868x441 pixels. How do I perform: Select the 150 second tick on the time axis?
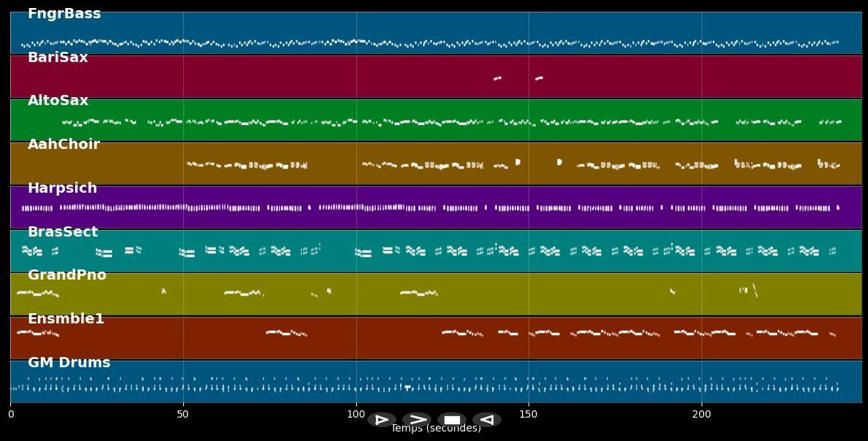tap(529, 415)
